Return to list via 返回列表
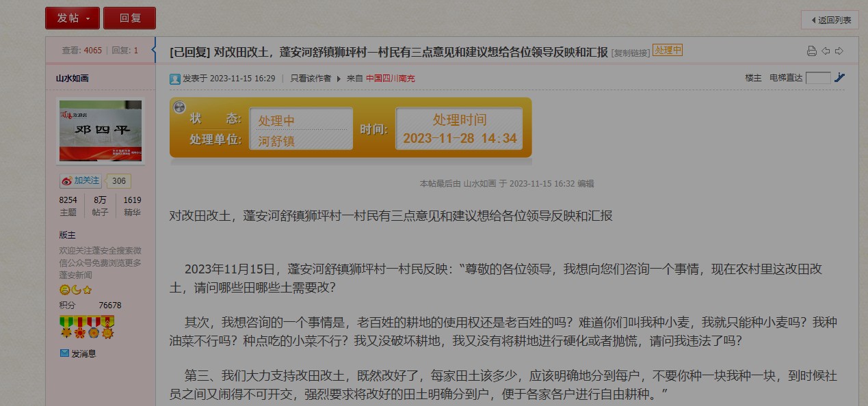Viewport: 868px width, 406px height. pos(830,20)
